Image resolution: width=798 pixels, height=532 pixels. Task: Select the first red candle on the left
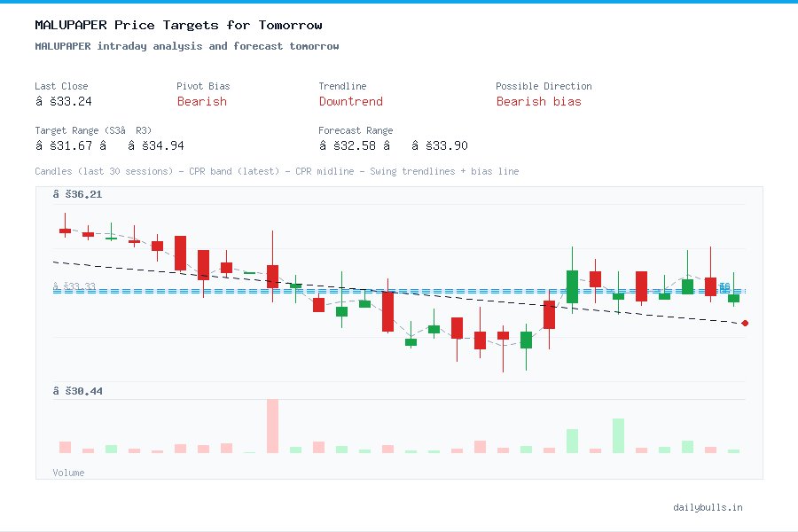coord(64,231)
